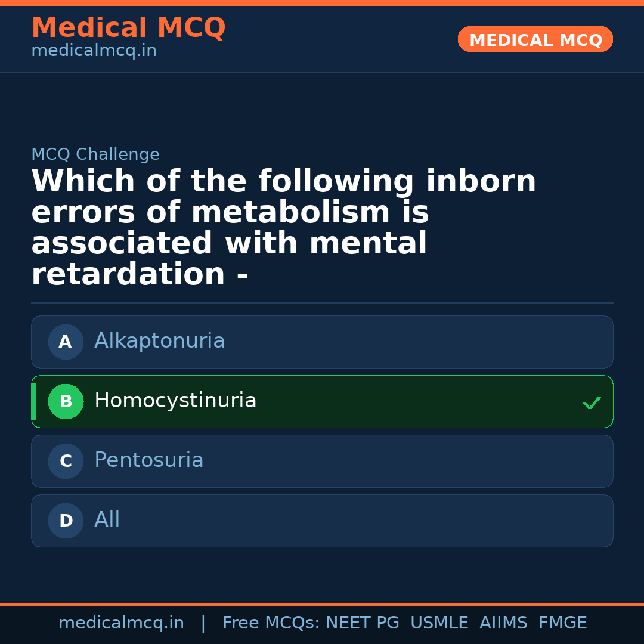The width and height of the screenshot is (644, 644).
Task: Click the green checkmark on Homocystinuria
Action: [x=592, y=402]
